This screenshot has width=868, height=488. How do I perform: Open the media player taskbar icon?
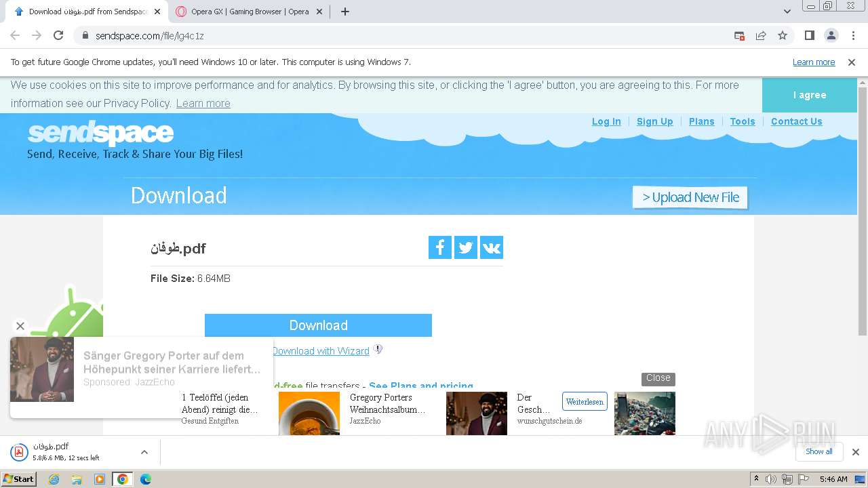[x=100, y=479]
